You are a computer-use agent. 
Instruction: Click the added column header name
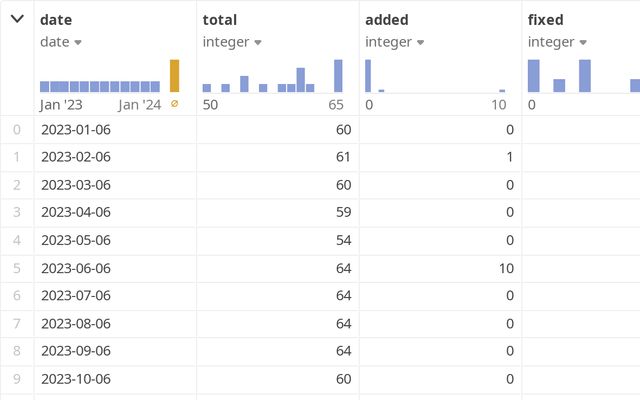[387, 19]
